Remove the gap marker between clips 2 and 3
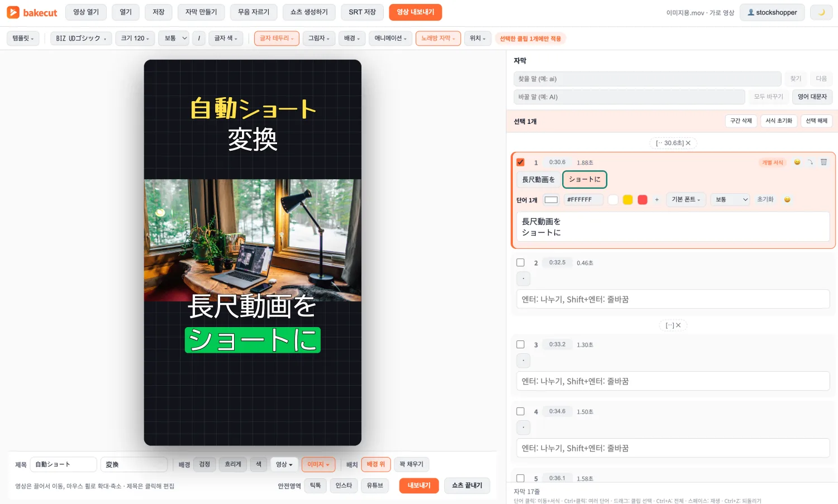 [x=678, y=325]
